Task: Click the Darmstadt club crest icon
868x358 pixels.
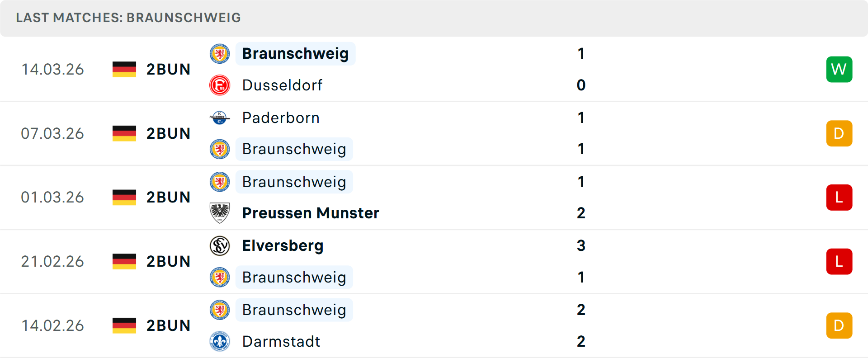Action: [x=220, y=341]
